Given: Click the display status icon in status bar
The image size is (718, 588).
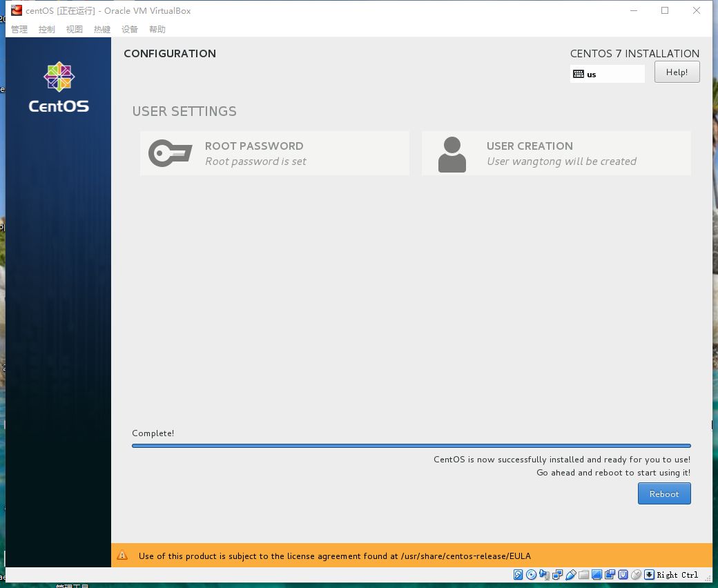Looking at the screenshot, I should [x=596, y=574].
